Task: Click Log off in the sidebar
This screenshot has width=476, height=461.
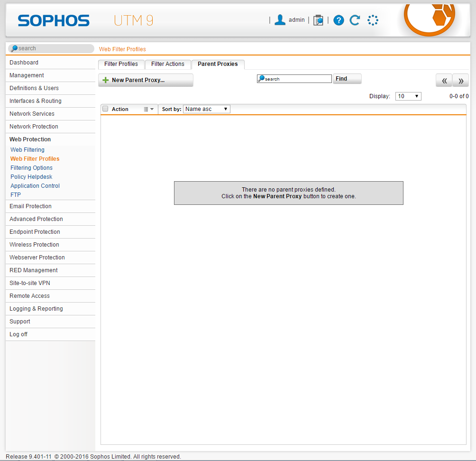Action: 50,334
